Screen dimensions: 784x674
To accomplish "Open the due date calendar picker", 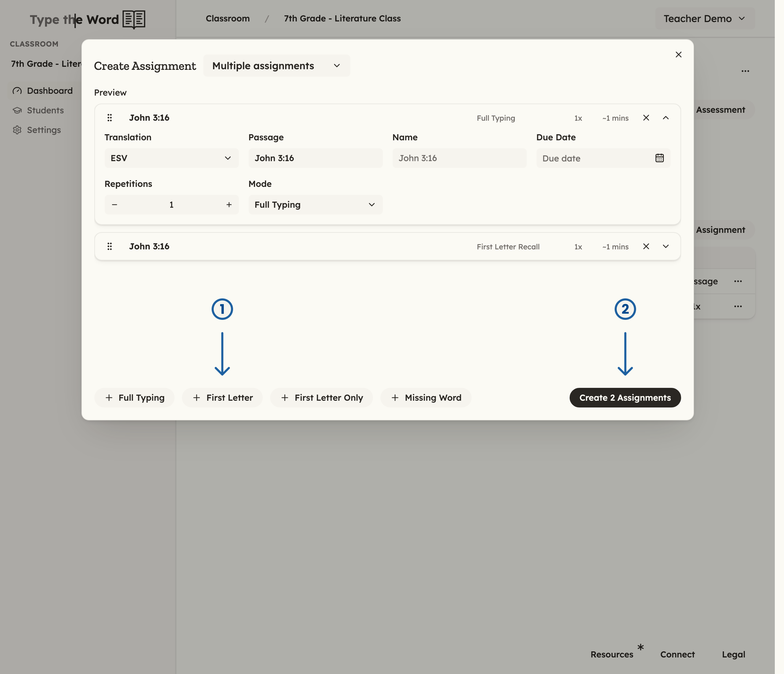I will pyautogui.click(x=660, y=158).
